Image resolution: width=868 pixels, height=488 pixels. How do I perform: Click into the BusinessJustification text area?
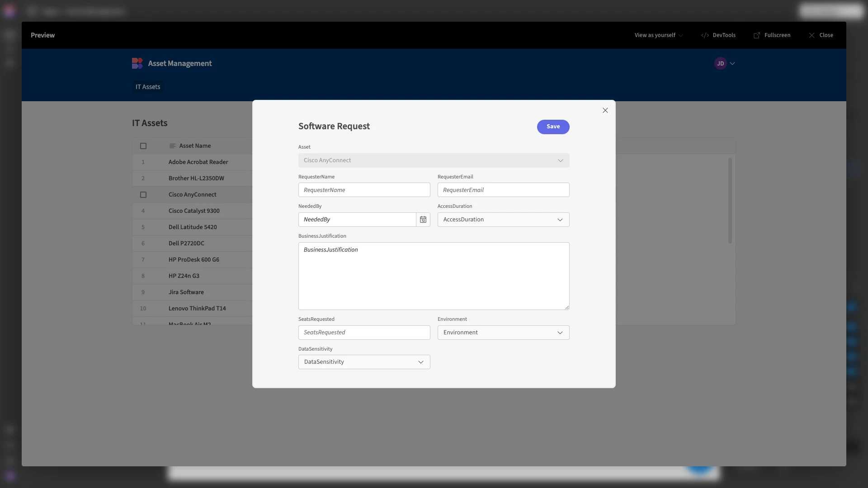[434, 276]
